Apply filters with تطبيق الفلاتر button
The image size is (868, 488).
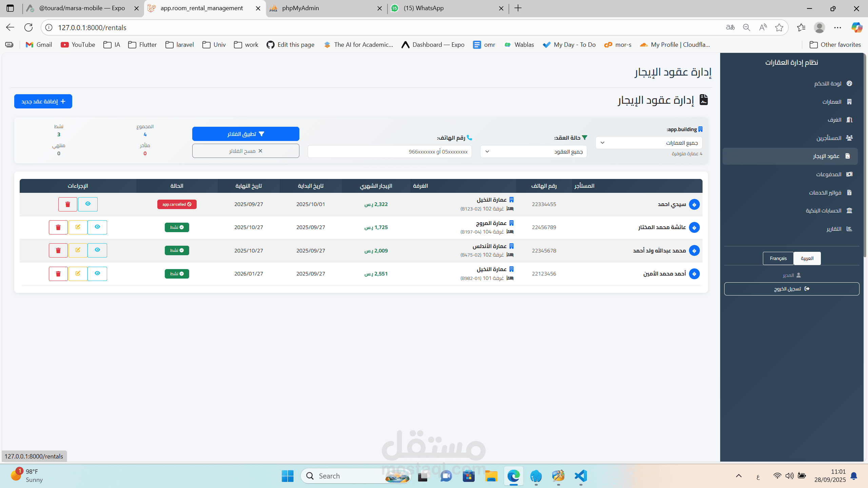245,134
